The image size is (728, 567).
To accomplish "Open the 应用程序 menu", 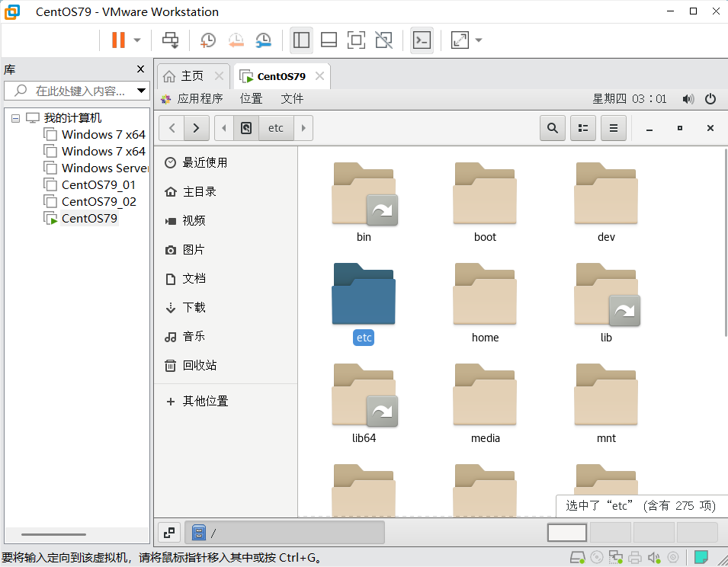I will (x=192, y=98).
